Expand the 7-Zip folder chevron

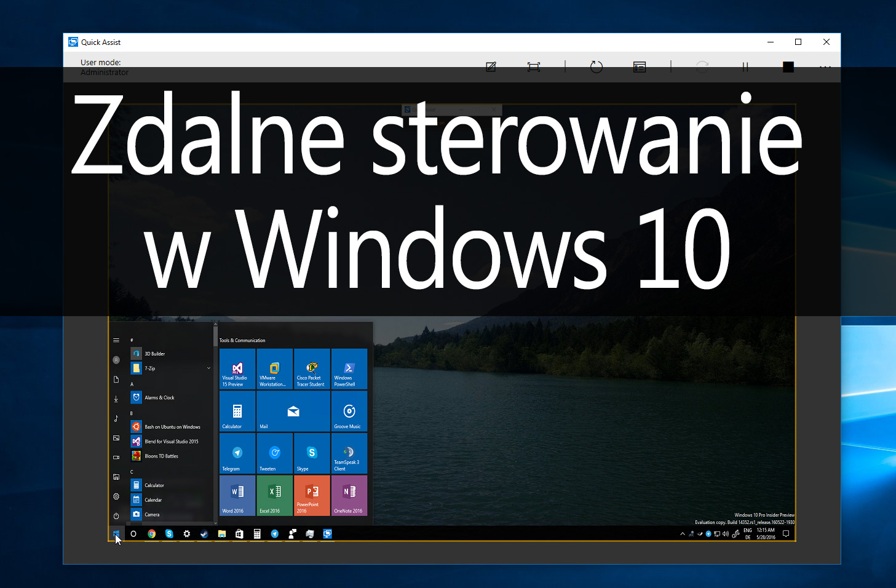click(208, 368)
